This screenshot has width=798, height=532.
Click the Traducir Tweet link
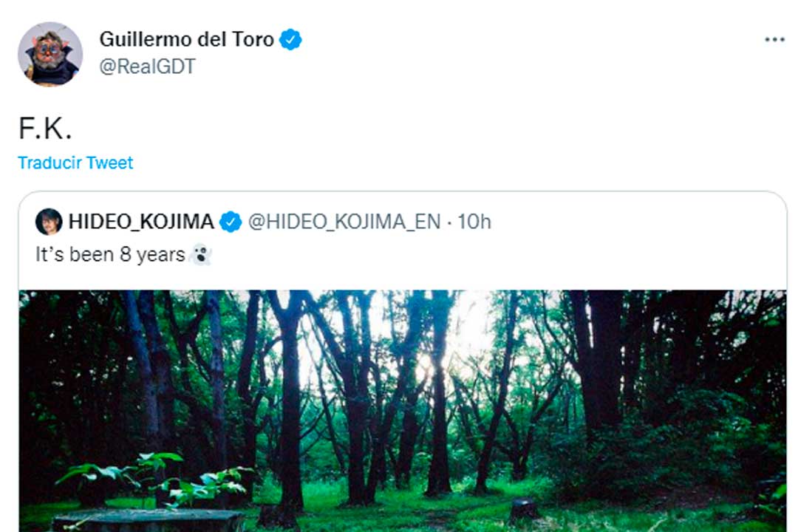[75, 163]
